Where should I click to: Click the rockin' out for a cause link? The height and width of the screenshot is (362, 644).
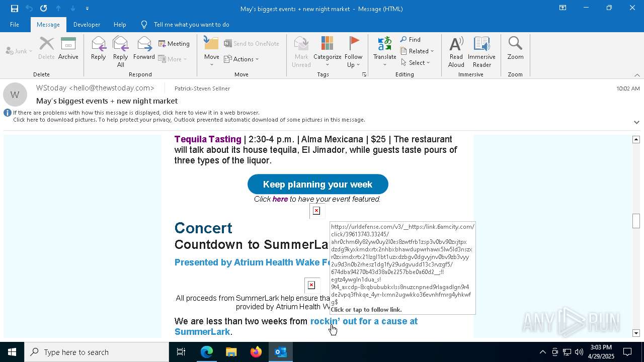[x=364, y=321]
